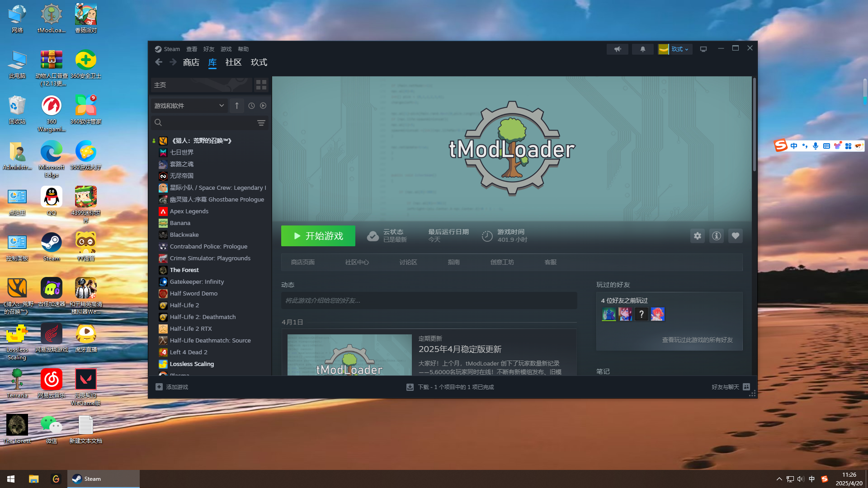Open advanced filter options beside library search

261,122
